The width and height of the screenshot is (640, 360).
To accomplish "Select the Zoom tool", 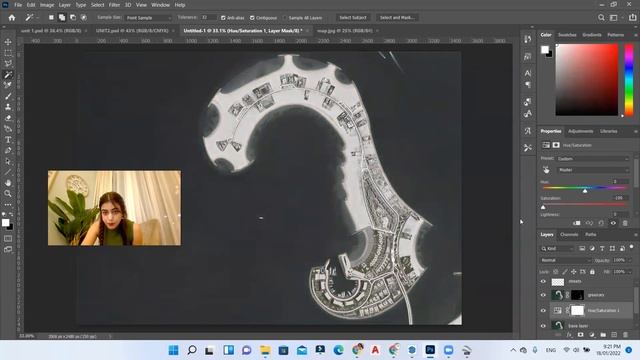I will [8, 193].
